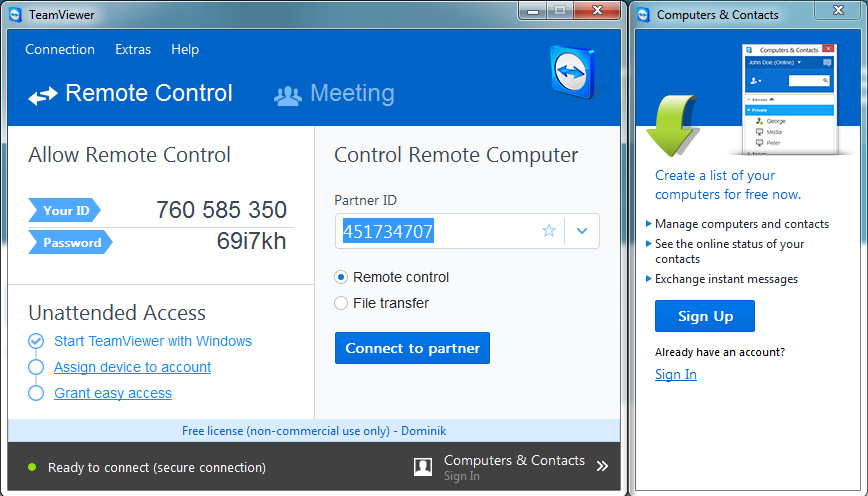Click the Assign device to account circle
The width and height of the screenshot is (868, 496).
(x=36, y=367)
